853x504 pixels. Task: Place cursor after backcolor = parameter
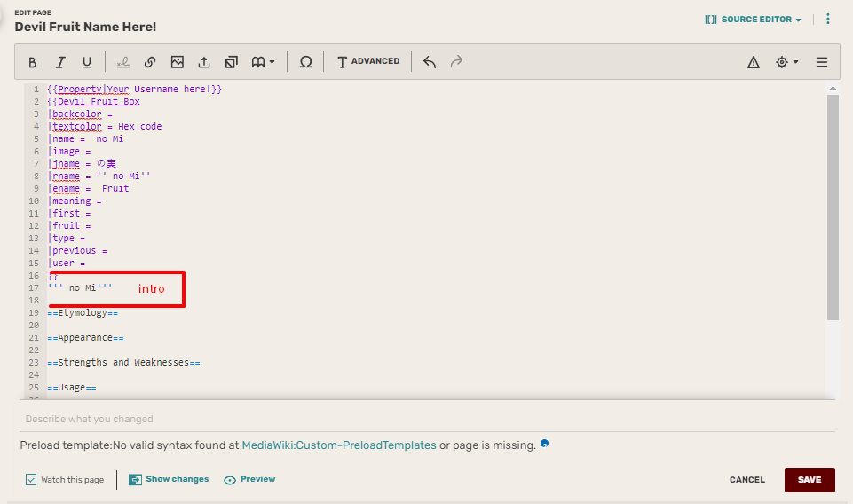click(x=80, y=114)
